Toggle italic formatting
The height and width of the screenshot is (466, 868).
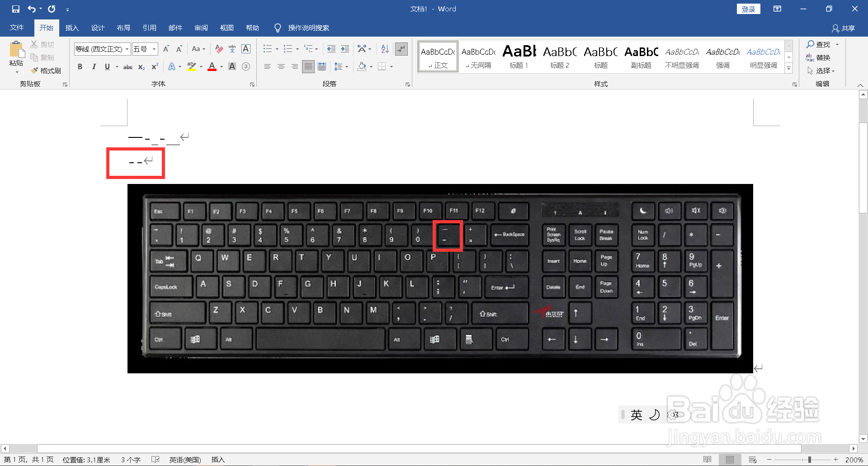click(x=94, y=67)
